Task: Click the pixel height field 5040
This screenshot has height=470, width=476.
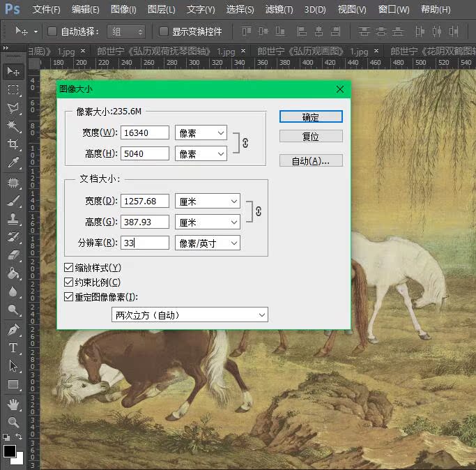Action: click(145, 153)
